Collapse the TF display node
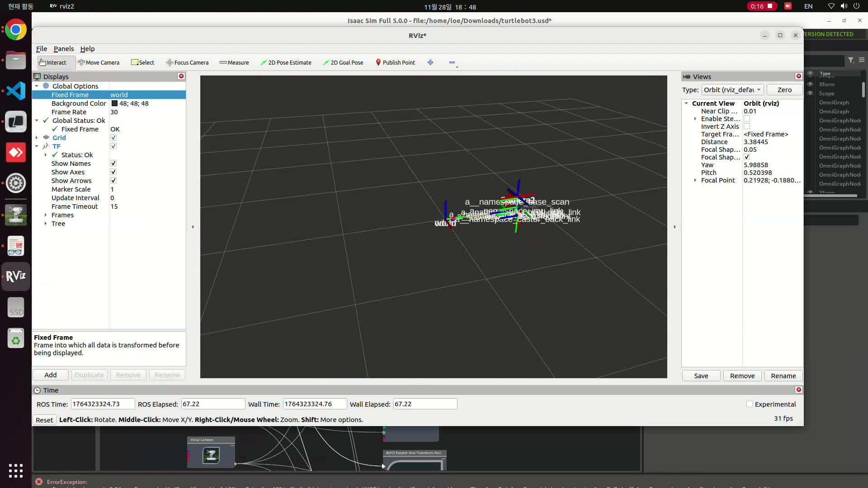 37,146
